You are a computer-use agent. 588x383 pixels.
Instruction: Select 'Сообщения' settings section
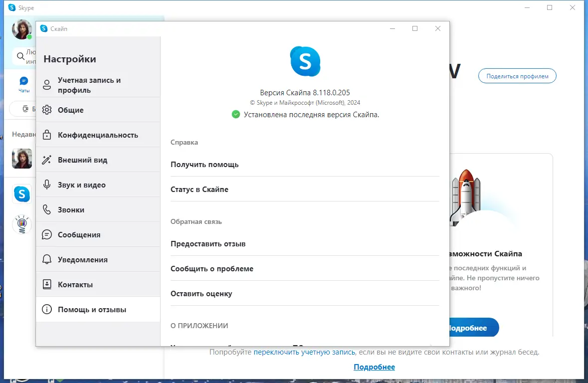98,234
